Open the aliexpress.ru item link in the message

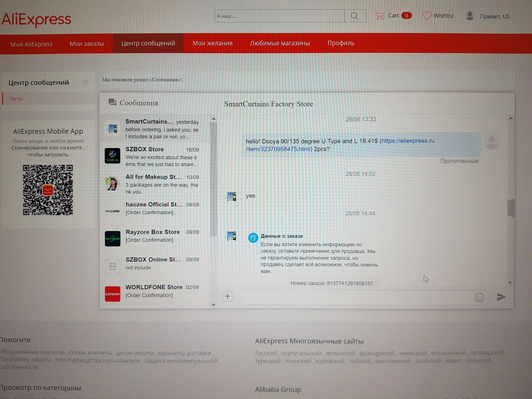(407, 141)
